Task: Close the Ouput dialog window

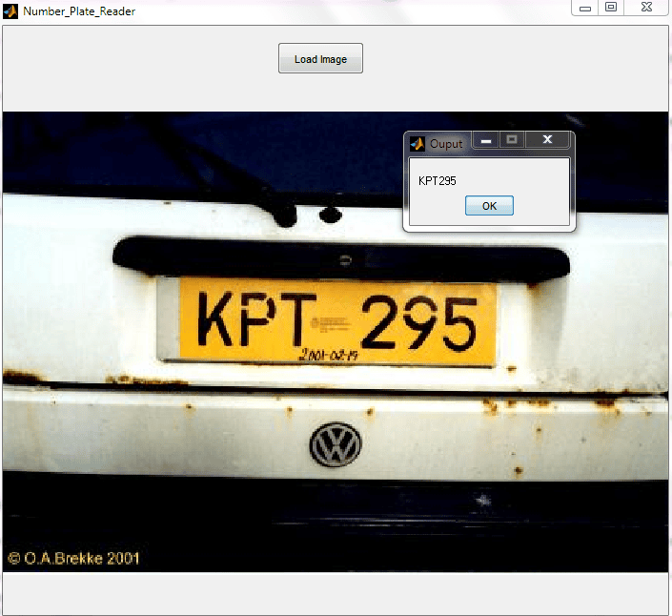Action: [547, 140]
